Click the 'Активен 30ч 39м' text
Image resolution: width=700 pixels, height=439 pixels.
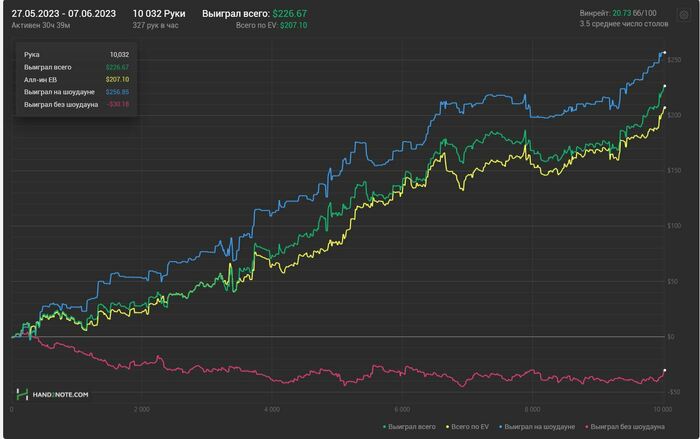(x=41, y=25)
